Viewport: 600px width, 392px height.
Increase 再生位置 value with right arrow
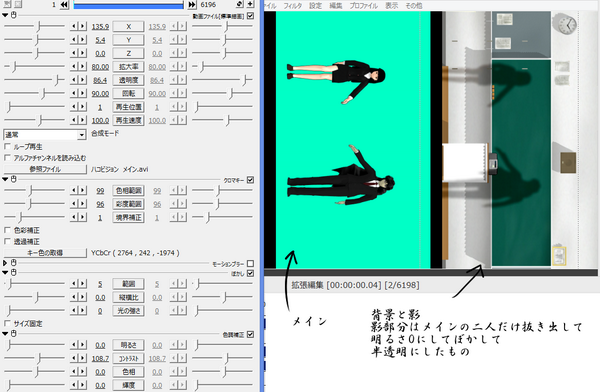pyautogui.click(x=83, y=106)
